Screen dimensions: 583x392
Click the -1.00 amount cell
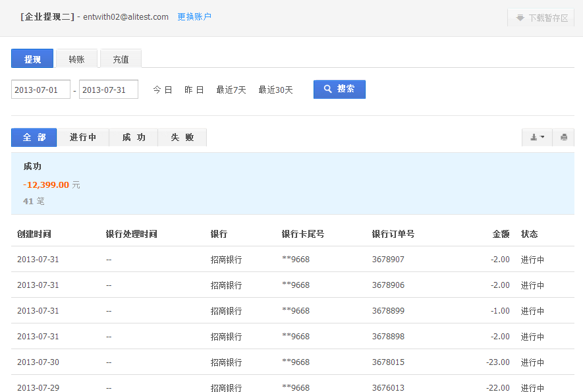click(x=500, y=310)
